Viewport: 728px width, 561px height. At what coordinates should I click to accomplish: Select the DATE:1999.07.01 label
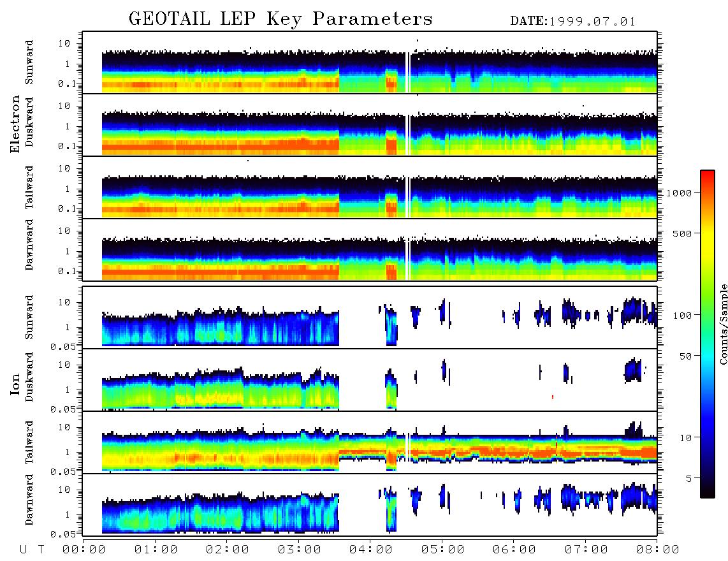pos(573,22)
